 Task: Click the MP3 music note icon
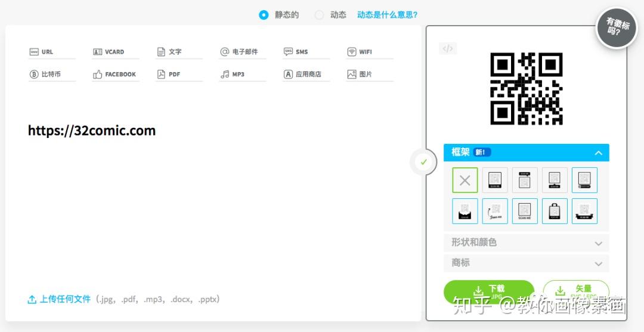point(225,75)
